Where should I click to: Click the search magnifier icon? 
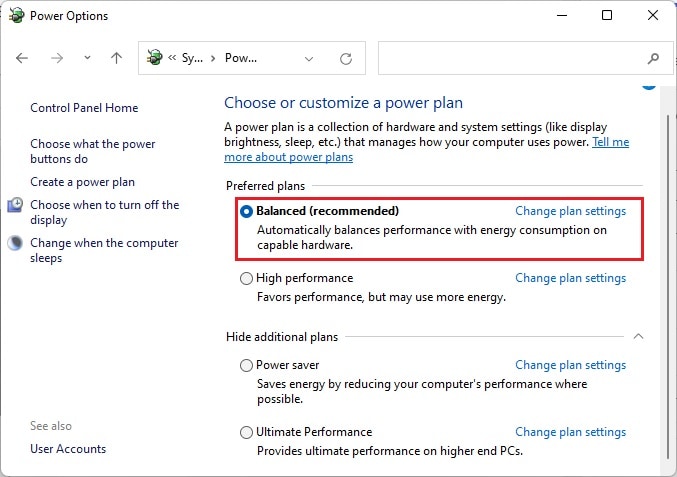pyautogui.click(x=653, y=58)
